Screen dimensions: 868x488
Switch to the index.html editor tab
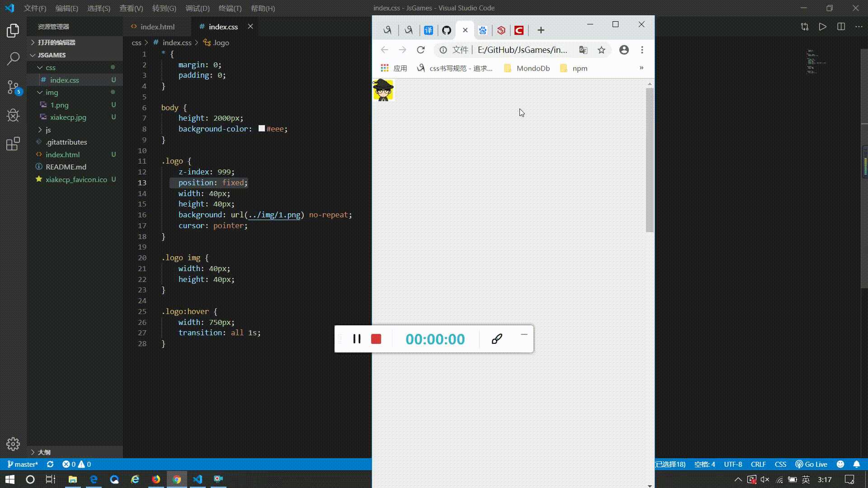157,27
